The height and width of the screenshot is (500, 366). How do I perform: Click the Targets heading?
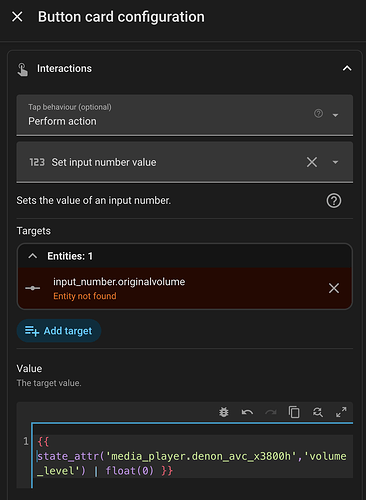(x=34, y=231)
